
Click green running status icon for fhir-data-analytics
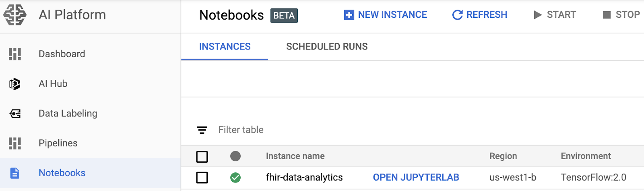point(235,177)
